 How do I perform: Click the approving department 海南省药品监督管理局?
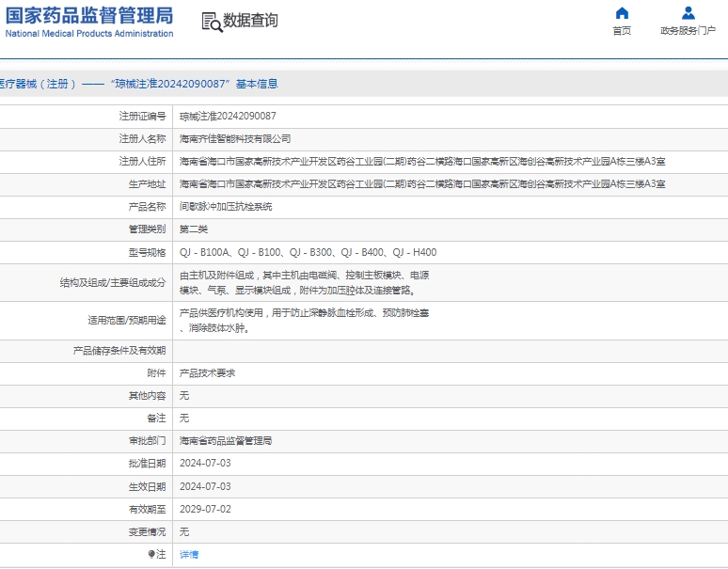(226, 441)
